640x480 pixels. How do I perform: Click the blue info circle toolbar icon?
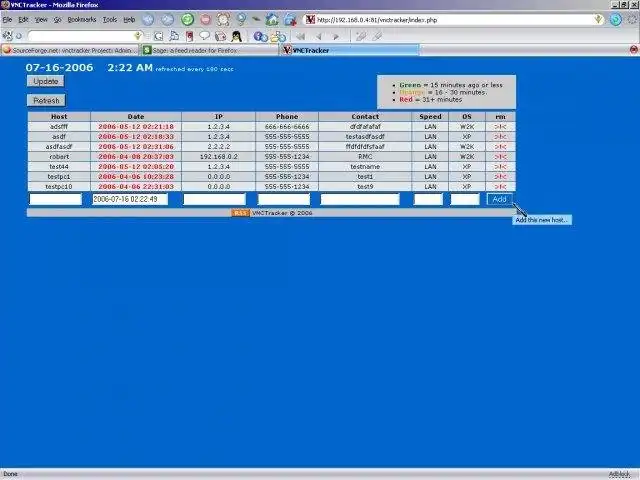pyautogui.click(x=260, y=36)
